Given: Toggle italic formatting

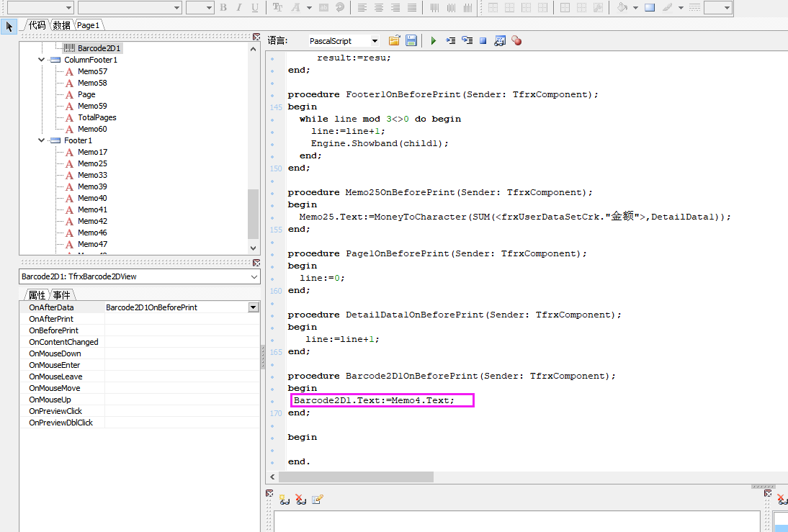Looking at the screenshot, I should pos(238,7).
